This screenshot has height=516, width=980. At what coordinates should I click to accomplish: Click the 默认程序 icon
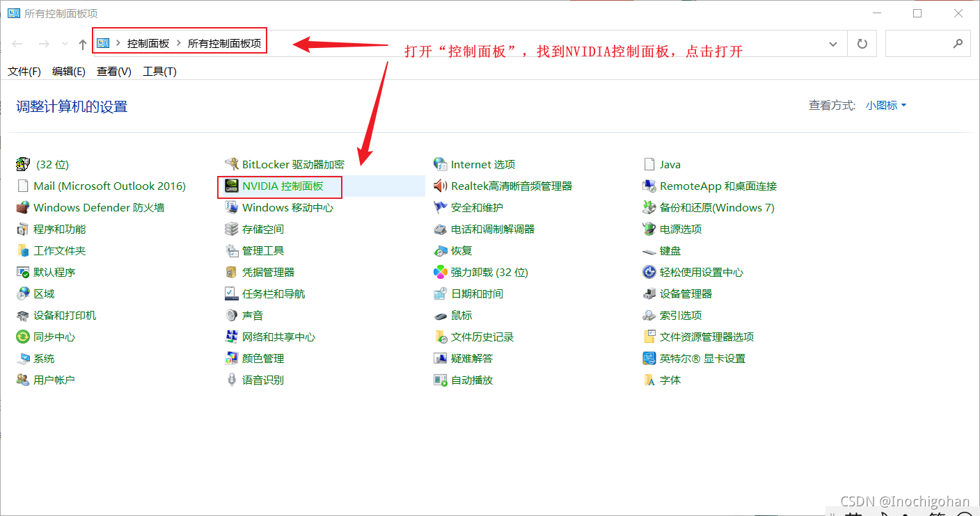[x=23, y=273]
